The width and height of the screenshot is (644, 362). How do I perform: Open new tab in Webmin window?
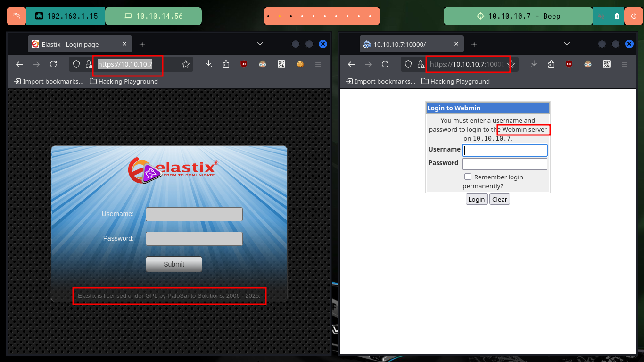coord(474,44)
